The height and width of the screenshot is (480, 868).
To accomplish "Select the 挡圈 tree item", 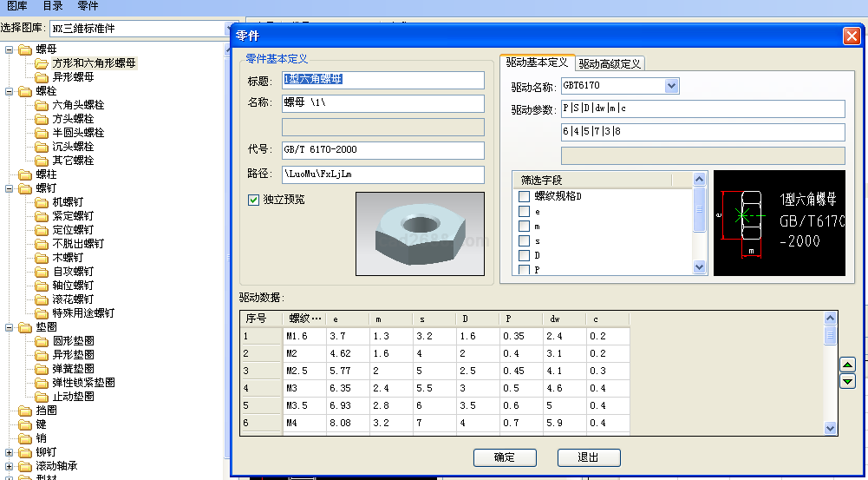I will click(x=47, y=411).
